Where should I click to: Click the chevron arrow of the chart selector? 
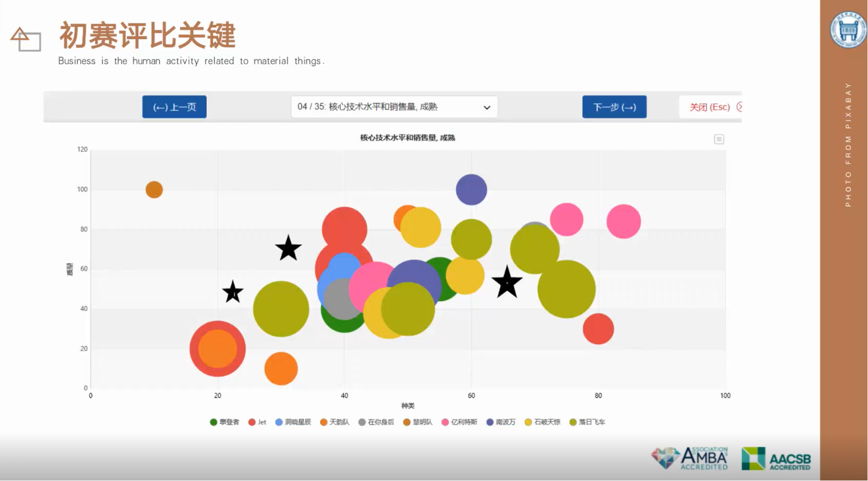pos(486,107)
